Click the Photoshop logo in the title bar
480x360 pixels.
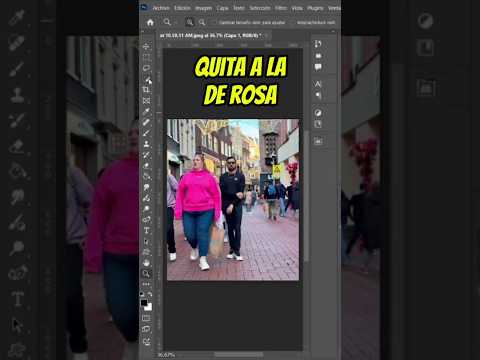[144, 8]
